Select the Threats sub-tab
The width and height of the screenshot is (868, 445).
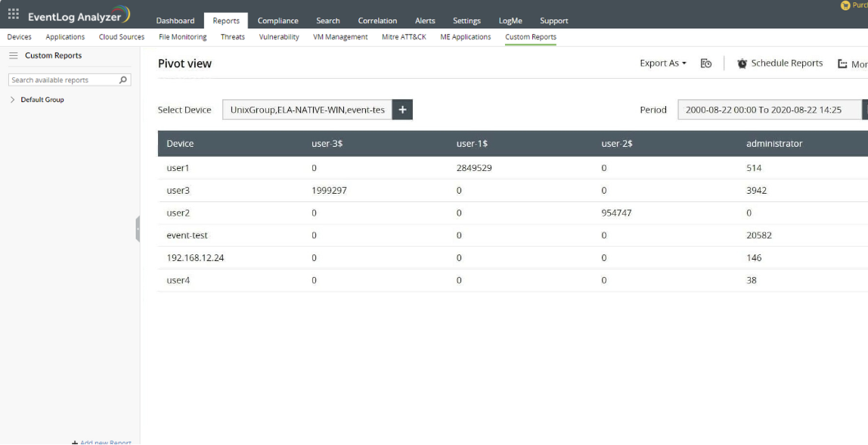pos(232,37)
